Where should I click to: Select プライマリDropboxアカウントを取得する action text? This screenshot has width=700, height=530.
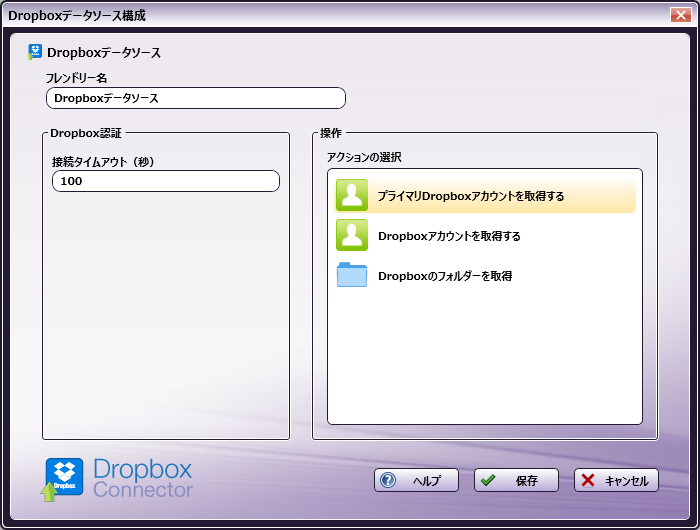(471, 196)
